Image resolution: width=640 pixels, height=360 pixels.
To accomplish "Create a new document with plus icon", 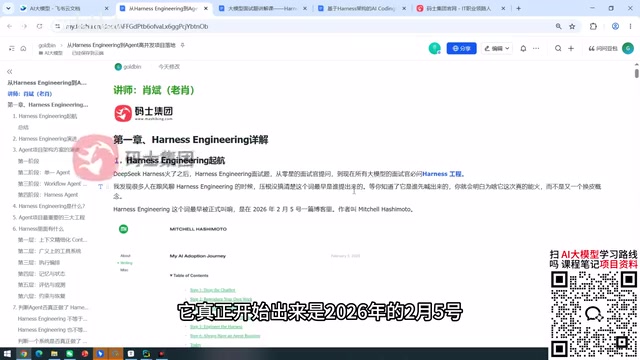I will tap(571, 48).
